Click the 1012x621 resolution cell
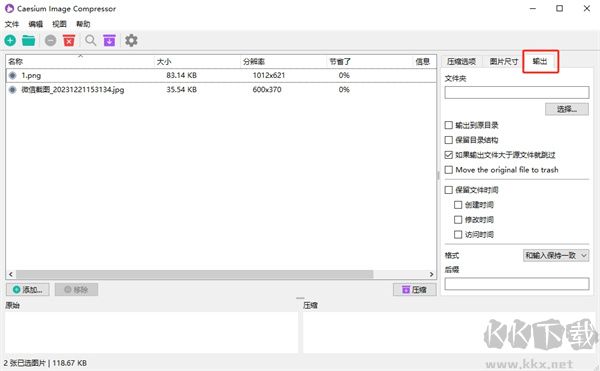The image size is (600, 371). point(269,75)
